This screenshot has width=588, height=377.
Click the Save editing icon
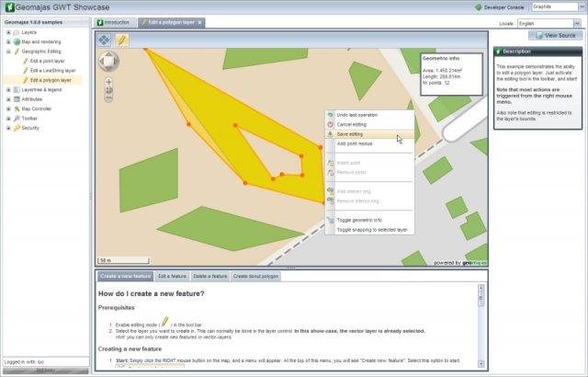click(331, 134)
